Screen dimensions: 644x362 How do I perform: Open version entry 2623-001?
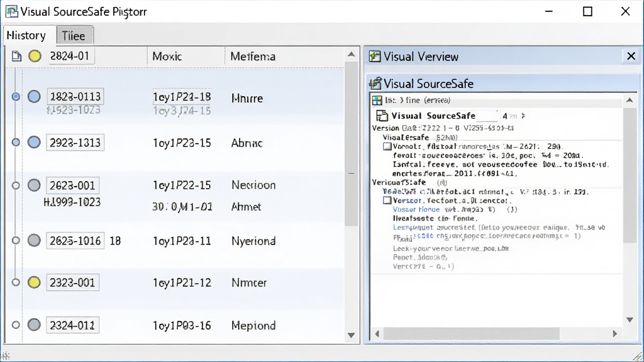(72, 185)
